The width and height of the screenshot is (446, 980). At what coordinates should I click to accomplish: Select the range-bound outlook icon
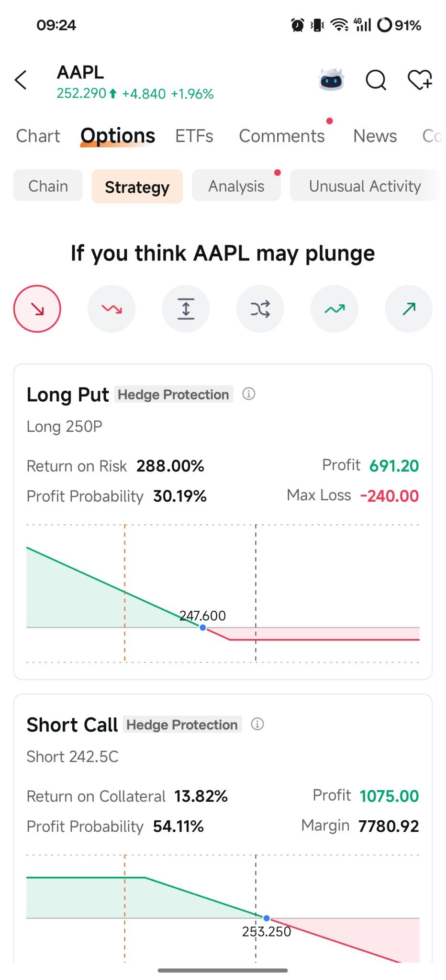(186, 308)
